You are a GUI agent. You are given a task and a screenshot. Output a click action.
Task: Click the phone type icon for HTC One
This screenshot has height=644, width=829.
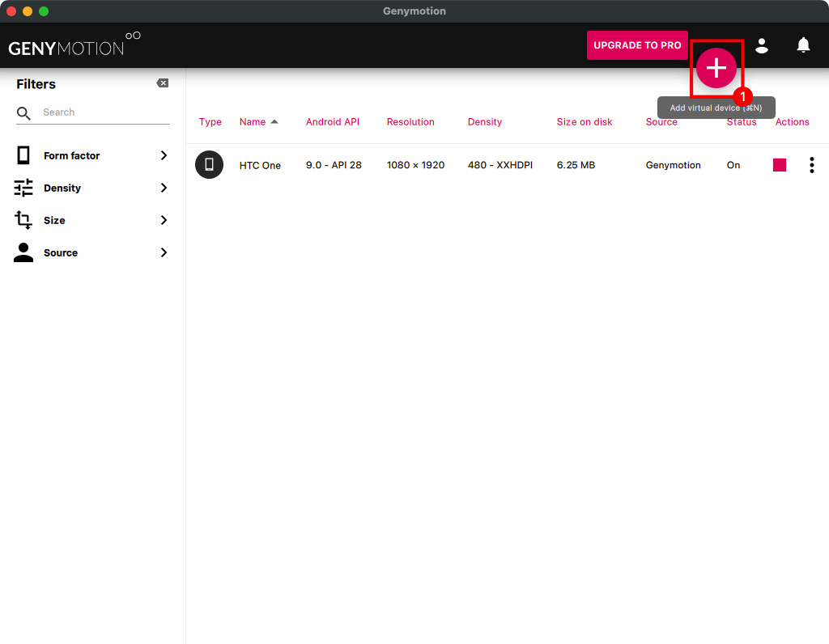point(209,165)
